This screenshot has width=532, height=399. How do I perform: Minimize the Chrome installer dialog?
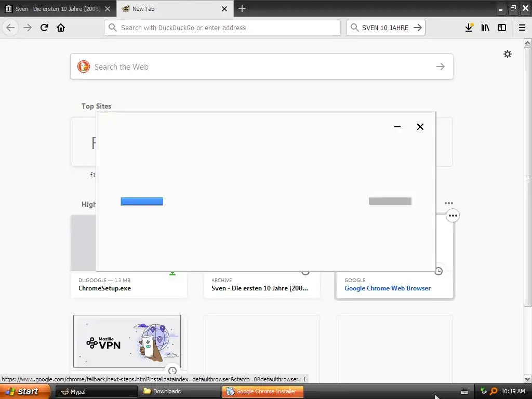397,127
